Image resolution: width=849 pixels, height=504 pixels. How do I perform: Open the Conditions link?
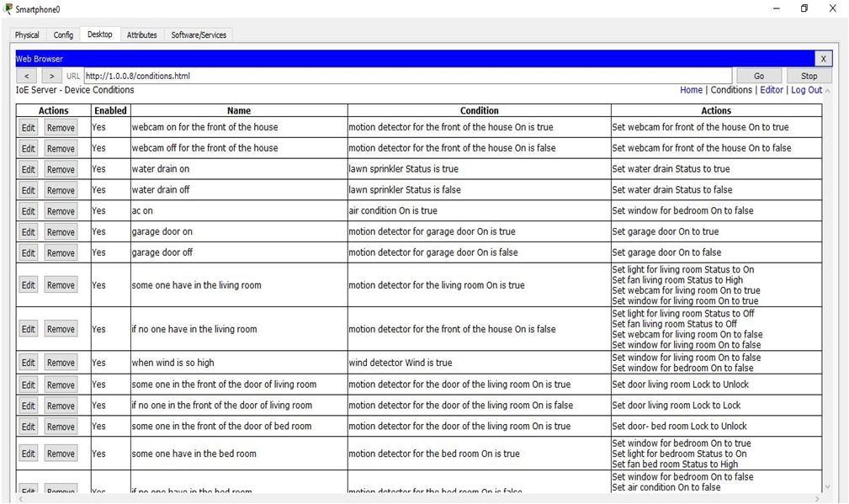coord(731,90)
